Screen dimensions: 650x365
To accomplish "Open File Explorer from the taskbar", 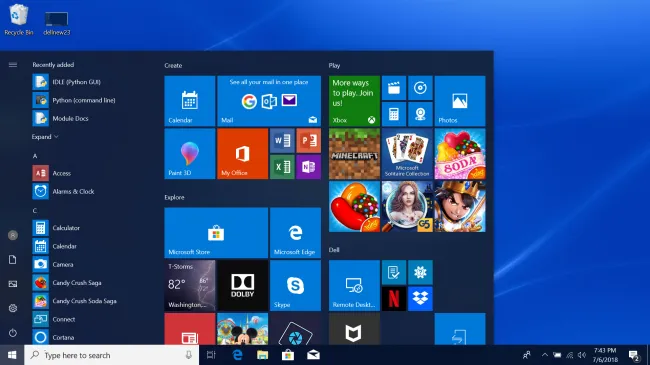I will (x=262, y=355).
